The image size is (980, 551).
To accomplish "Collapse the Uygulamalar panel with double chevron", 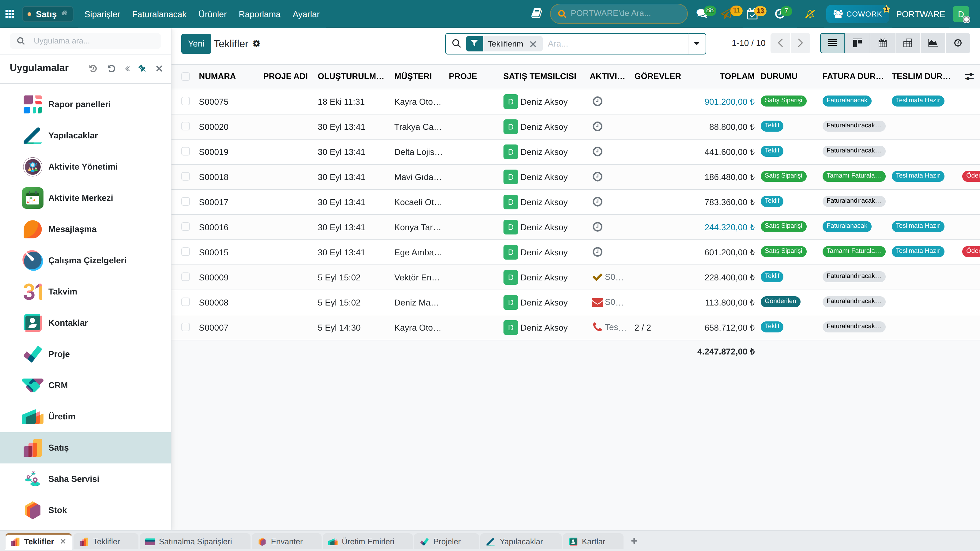I will (x=127, y=69).
